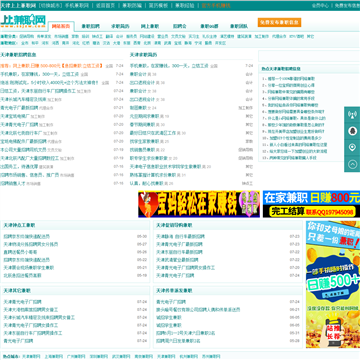Click the location pin icon in side toolbar
The width and height of the screenshot is (360, 360).
tap(352, 147)
